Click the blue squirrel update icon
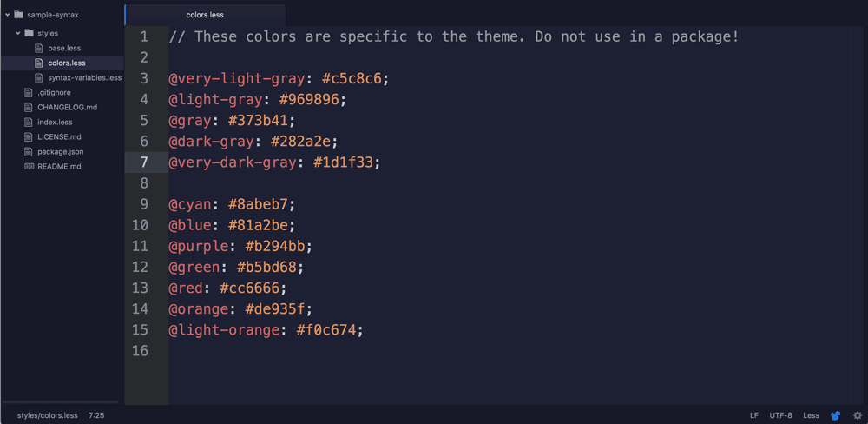Viewport: 868px width, 424px height. click(836, 415)
